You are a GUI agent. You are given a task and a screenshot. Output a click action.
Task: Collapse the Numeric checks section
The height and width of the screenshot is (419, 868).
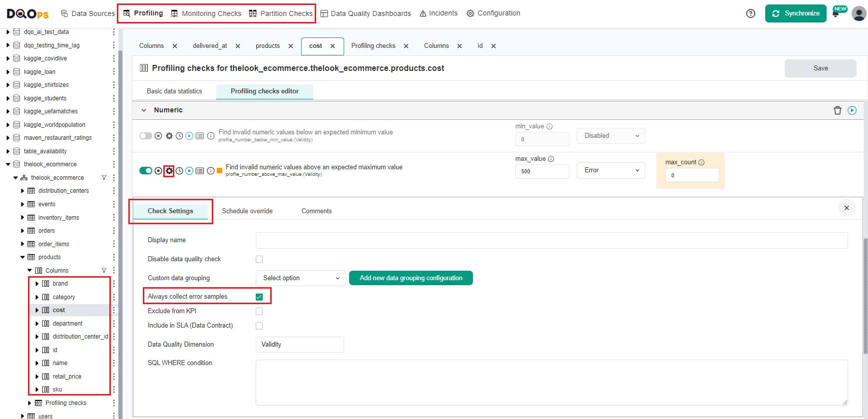144,110
